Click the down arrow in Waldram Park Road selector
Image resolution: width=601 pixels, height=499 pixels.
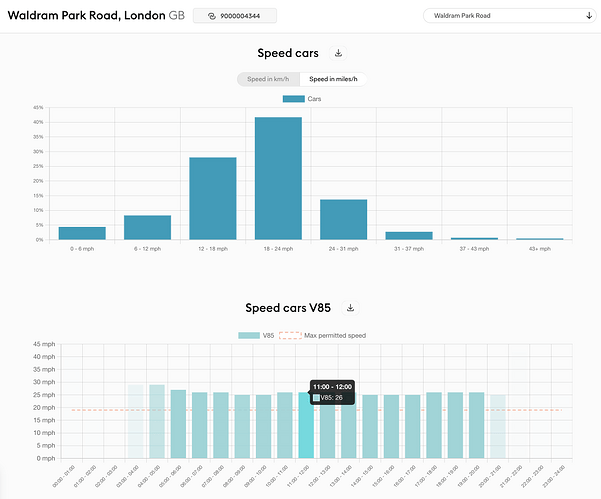(589, 16)
